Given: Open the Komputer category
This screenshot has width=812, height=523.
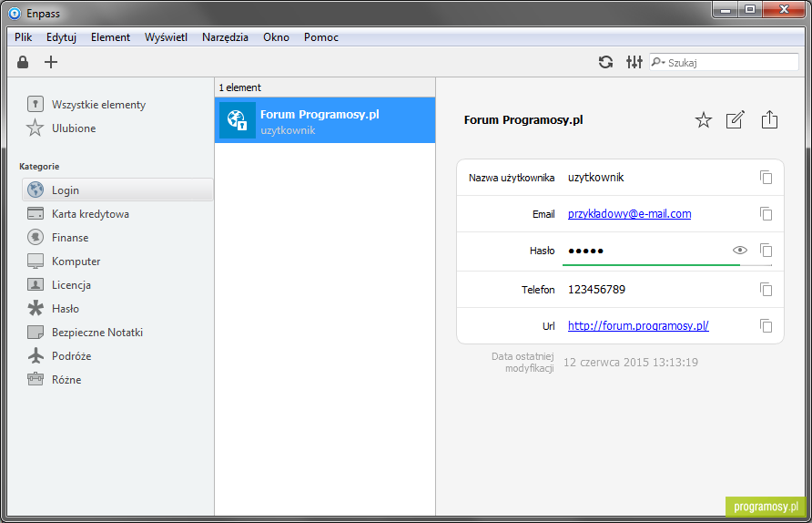Looking at the screenshot, I should coord(64,261).
